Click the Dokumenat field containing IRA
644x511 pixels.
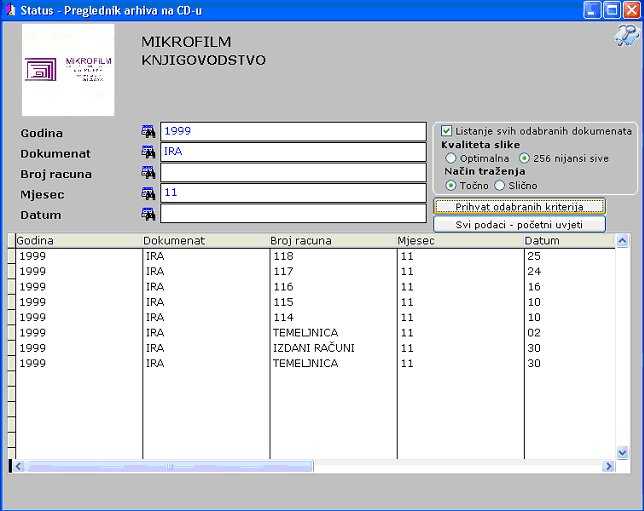(293, 152)
